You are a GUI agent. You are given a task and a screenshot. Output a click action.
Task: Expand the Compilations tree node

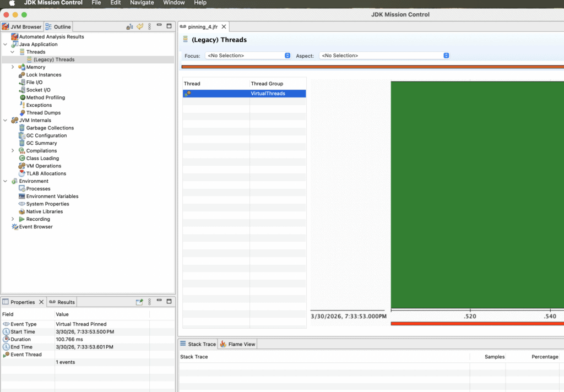(x=13, y=151)
